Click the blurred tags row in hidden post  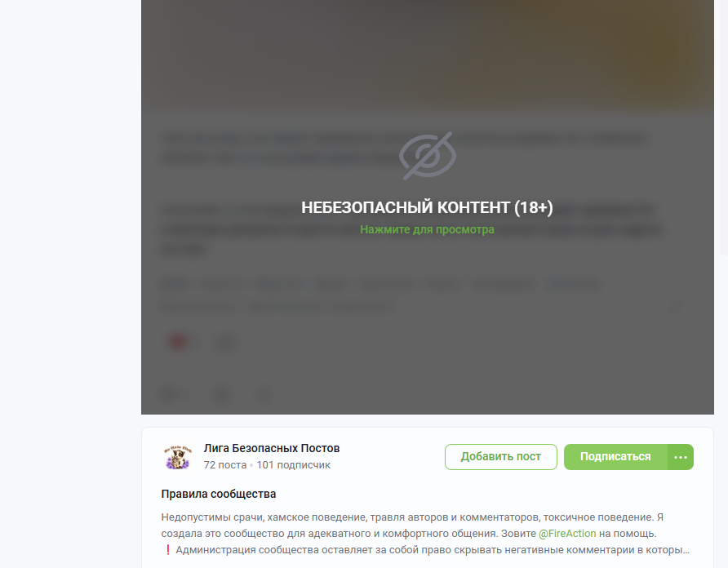coord(382,284)
